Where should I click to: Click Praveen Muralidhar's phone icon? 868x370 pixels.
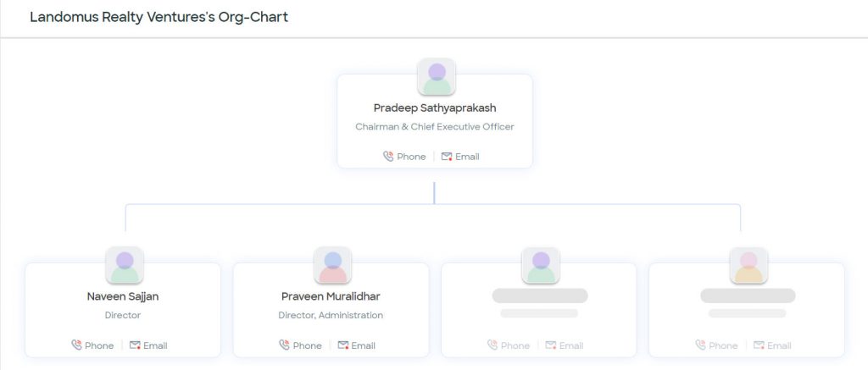284,345
